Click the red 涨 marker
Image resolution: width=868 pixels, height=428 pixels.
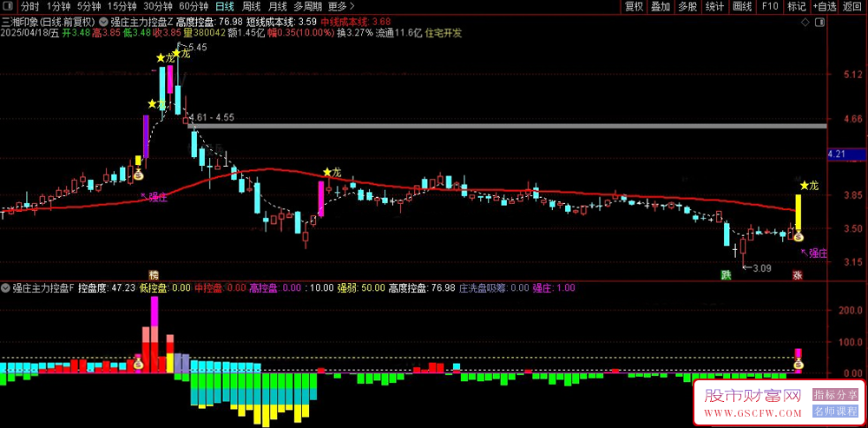click(798, 274)
